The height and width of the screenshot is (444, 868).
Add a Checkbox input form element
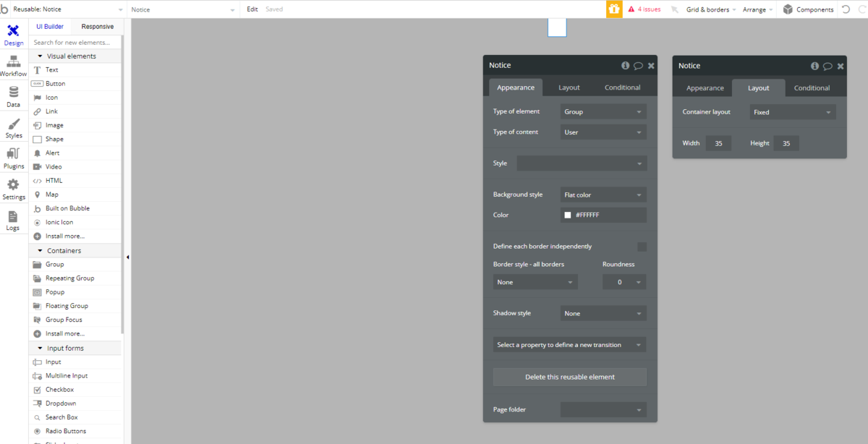76,390
